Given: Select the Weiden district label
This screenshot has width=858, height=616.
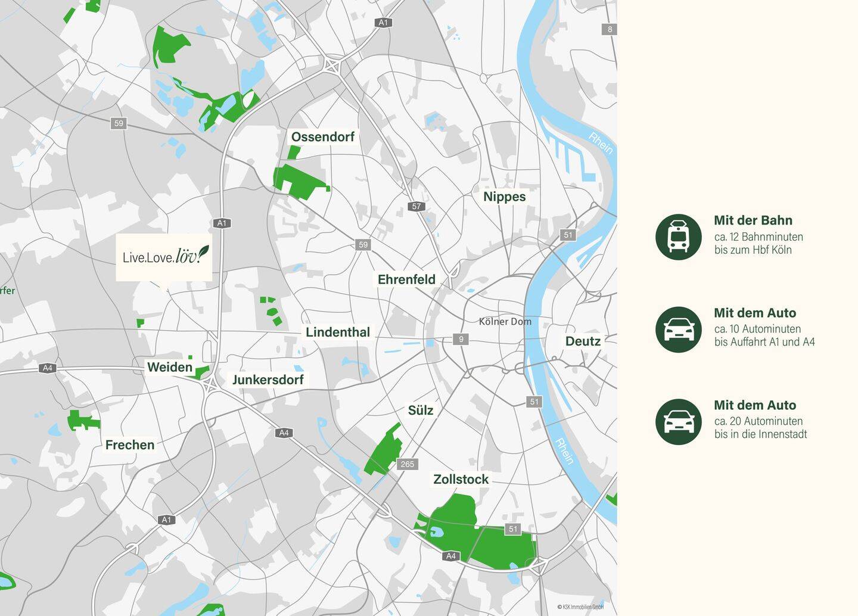Looking at the screenshot, I should (170, 367).
